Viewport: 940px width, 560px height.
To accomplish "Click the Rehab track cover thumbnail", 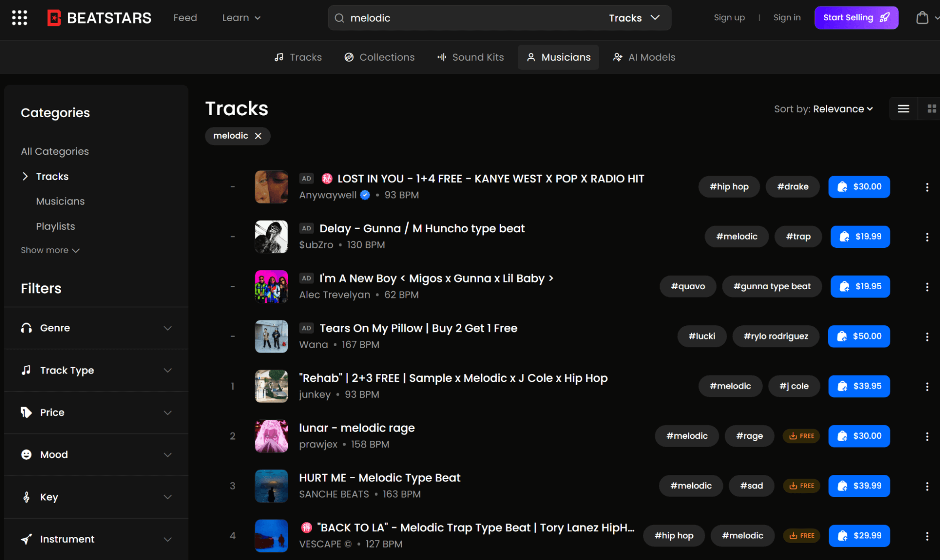I will click(x=271, y=386).
